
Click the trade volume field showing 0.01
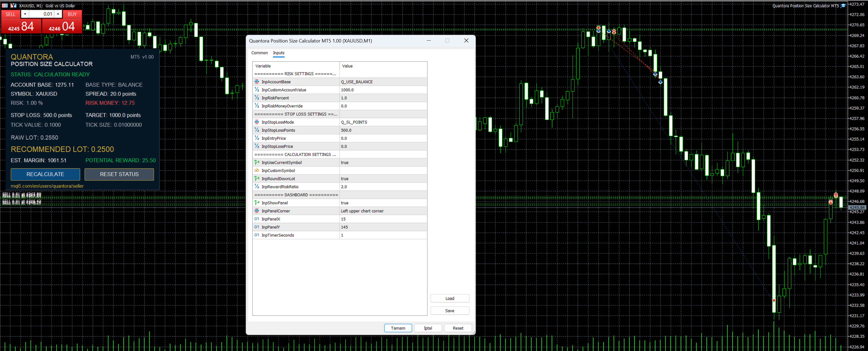pyautogui.click(x=41, y=14)
